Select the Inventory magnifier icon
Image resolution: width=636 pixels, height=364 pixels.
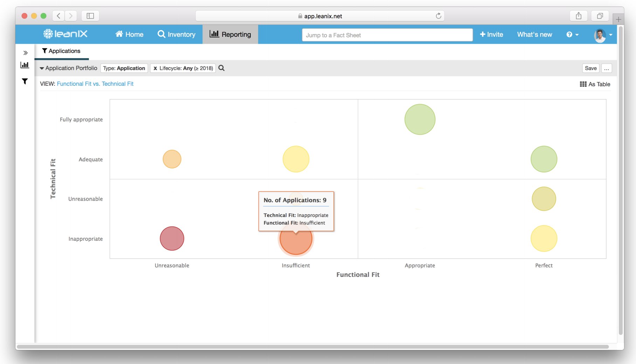(x=161, y=34)
